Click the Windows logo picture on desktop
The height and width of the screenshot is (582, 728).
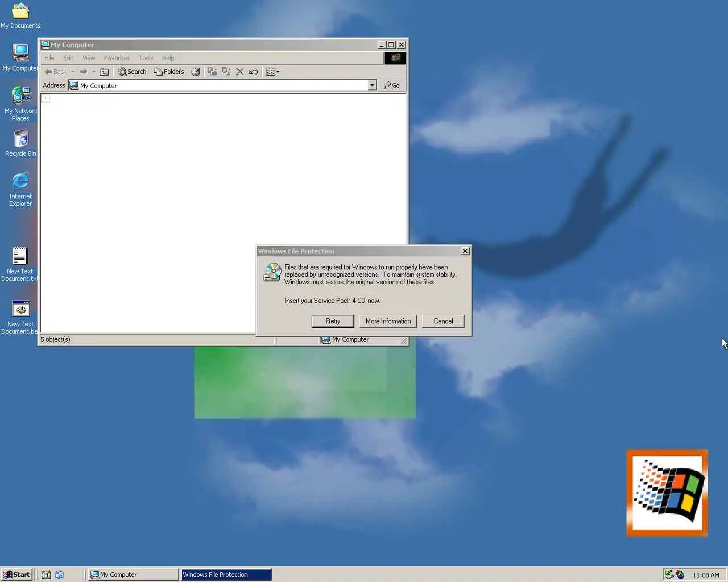pyautogui.click(x=667, y=493)
